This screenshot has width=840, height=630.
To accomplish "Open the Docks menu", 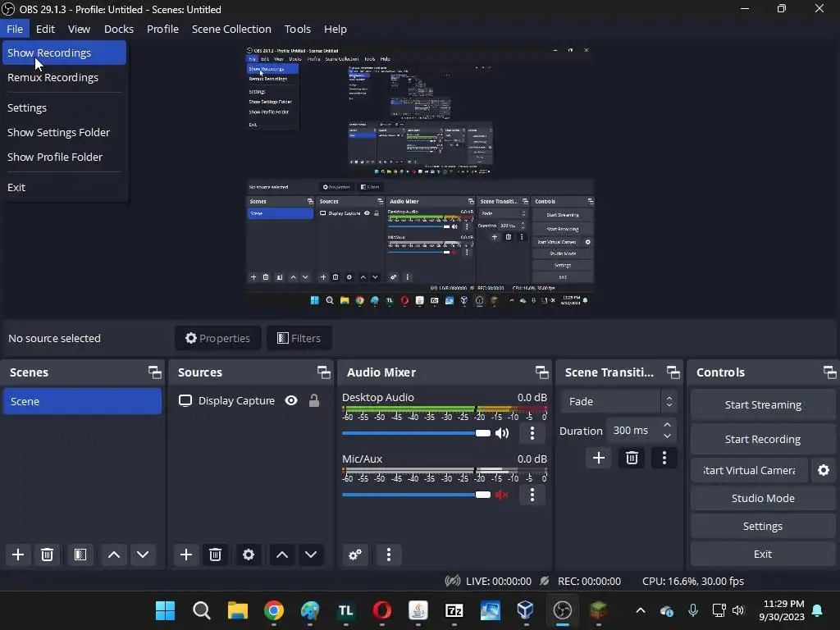I will click(119, 29).
